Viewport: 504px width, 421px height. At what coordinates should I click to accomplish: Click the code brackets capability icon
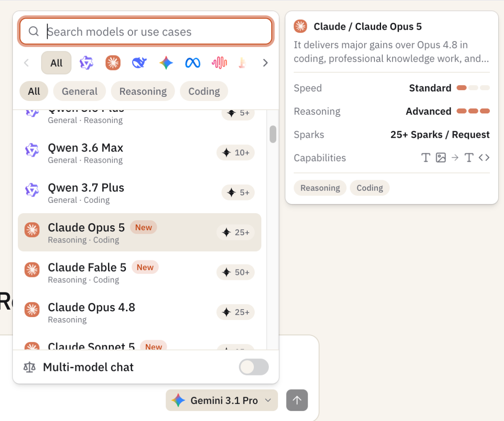[x=484, y=157]
